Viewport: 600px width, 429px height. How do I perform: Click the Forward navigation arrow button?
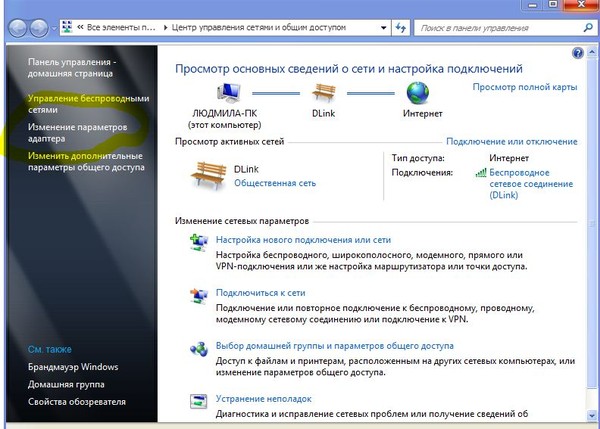click(x=39, y=28)
